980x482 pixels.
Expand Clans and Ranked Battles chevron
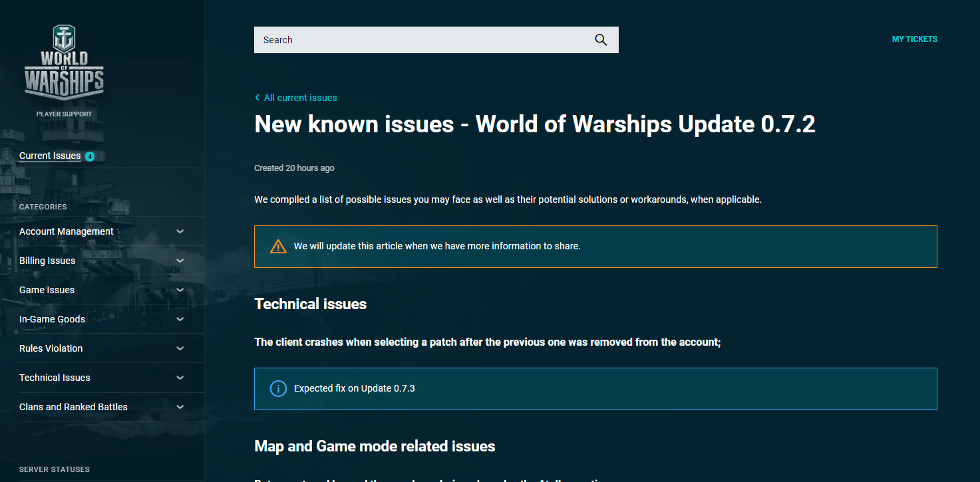180,407
